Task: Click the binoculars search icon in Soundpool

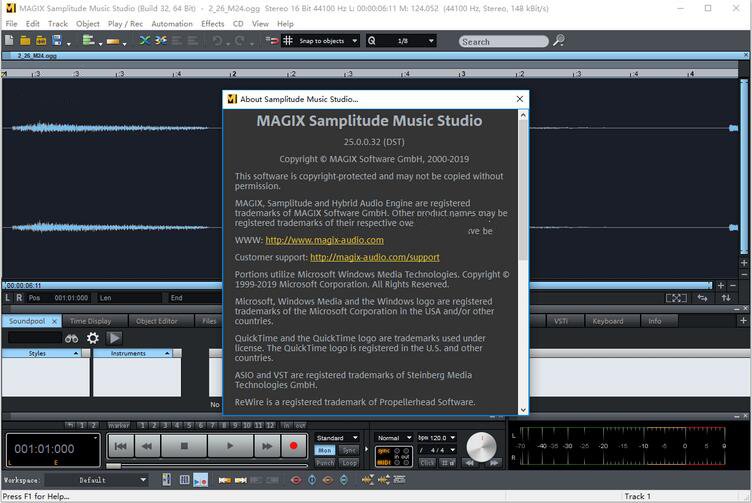Action: pyautogui.click(x=71, y=339)
